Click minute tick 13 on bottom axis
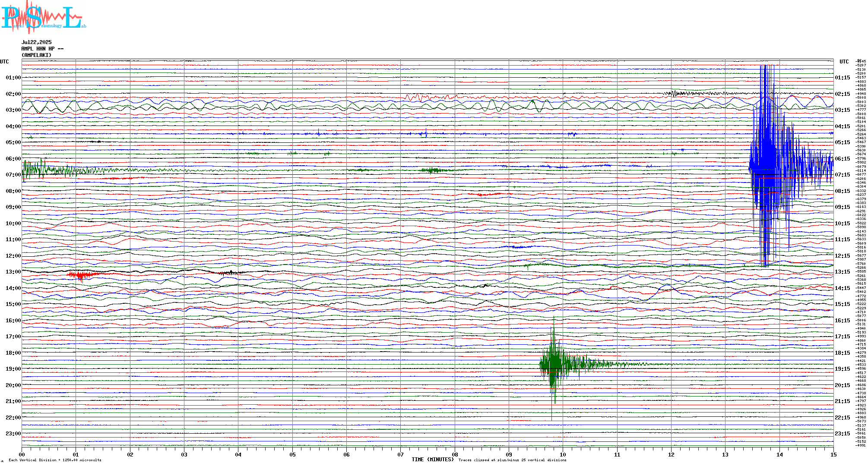868x466 pixels. tap(725, 454)
